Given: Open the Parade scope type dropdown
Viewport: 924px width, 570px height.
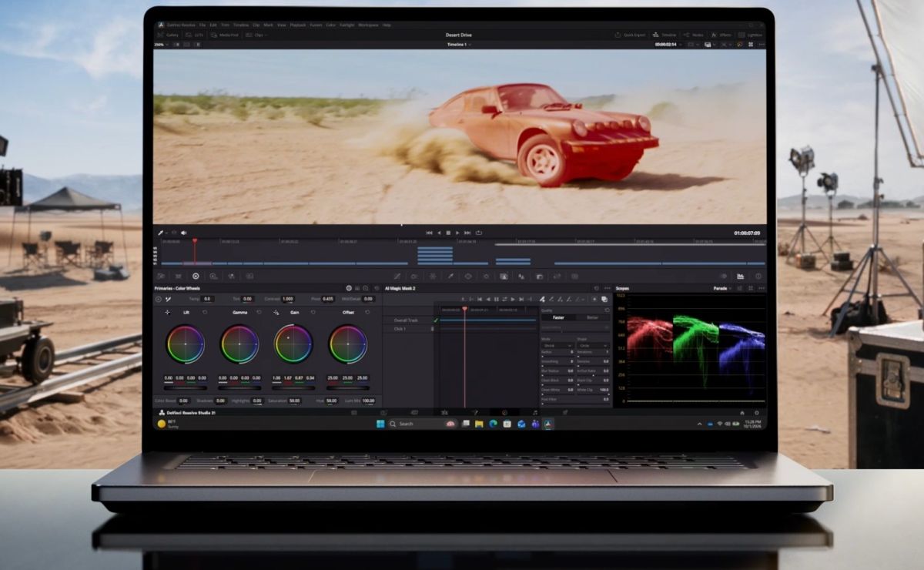Looking at the screenshot, I should click(722, 288).
